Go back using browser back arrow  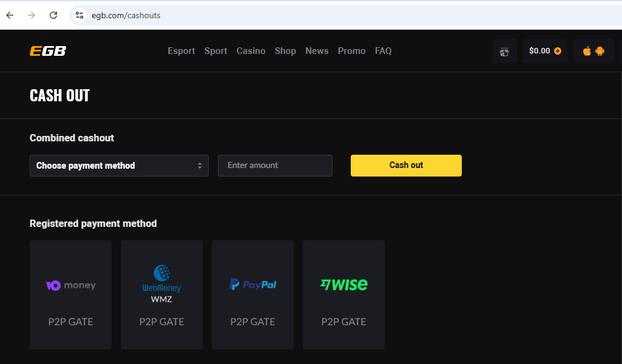coord(10,15)
